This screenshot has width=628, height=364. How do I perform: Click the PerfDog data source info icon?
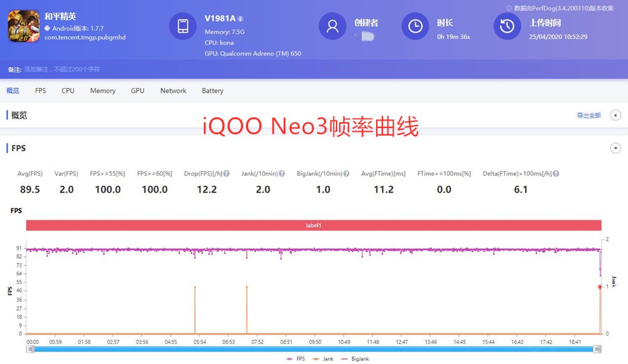pos(509,8)
